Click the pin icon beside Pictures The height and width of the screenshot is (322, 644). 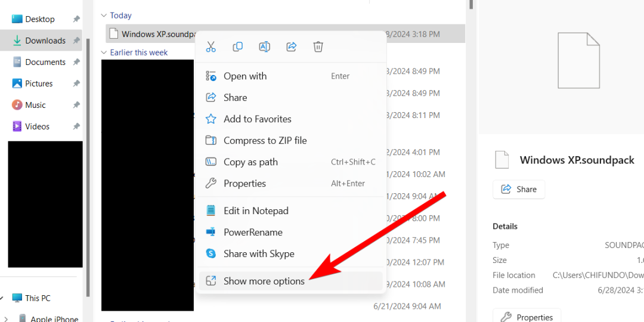[x=76, y=83]
